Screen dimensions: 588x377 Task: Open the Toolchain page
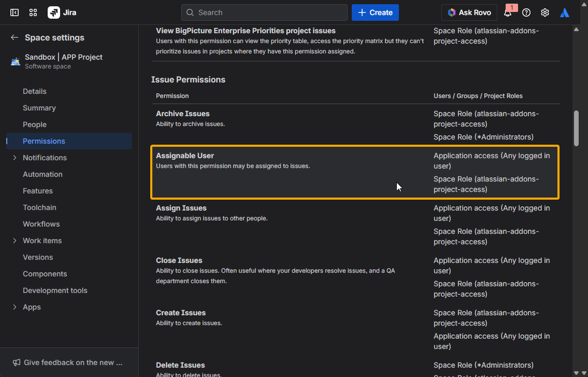coord(39,207)
